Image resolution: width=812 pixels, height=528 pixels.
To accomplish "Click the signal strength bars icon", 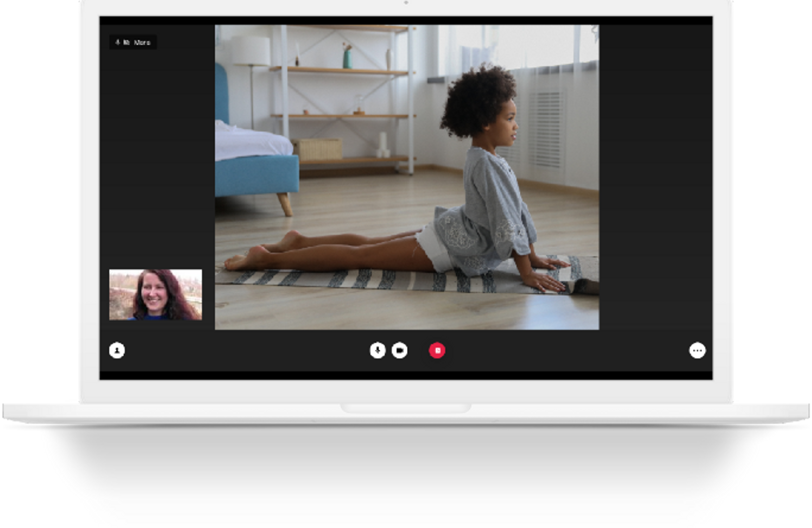I will pos(127,42).
